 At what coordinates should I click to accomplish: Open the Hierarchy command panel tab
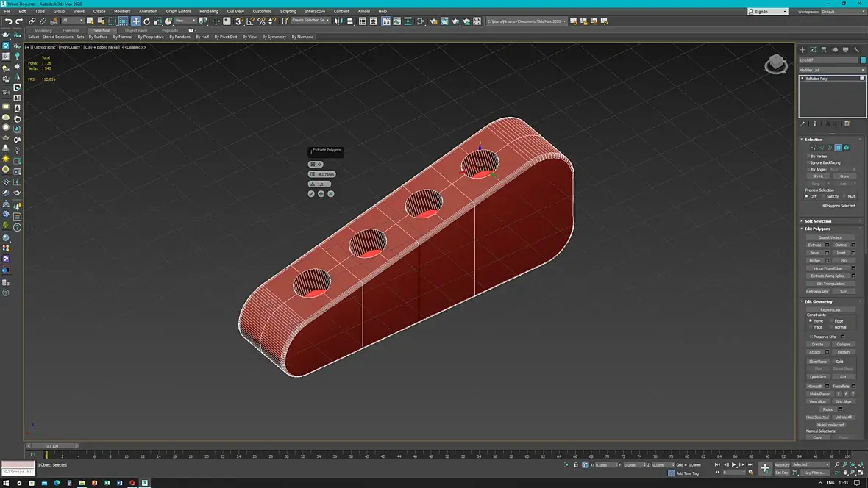[x=824, y=49]
